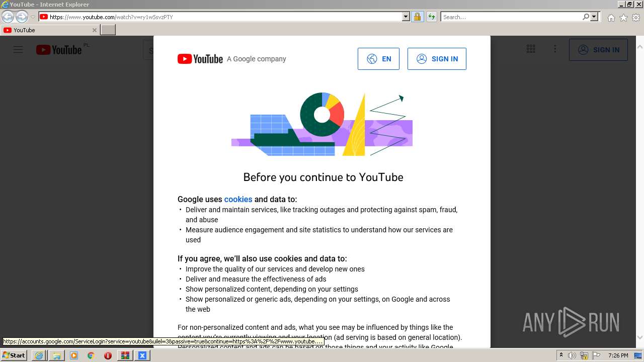Viewport: 644px width, 362px height.
Task: Open the three-dot settings menu
Action: tap(555, 49)
